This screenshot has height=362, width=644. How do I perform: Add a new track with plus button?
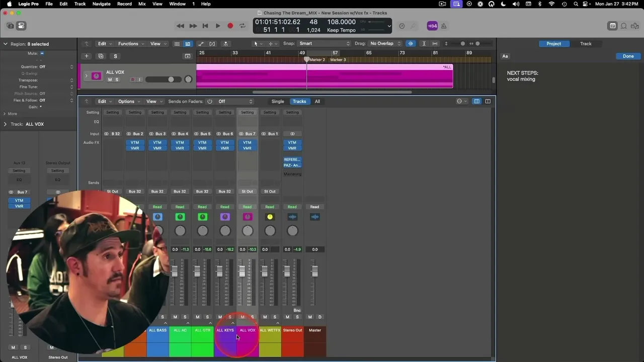pyautogui.click(x=87, y=56)
